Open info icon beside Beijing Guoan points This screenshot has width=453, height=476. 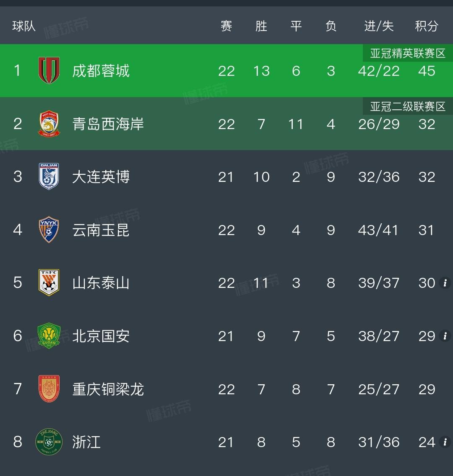point(445,336)
